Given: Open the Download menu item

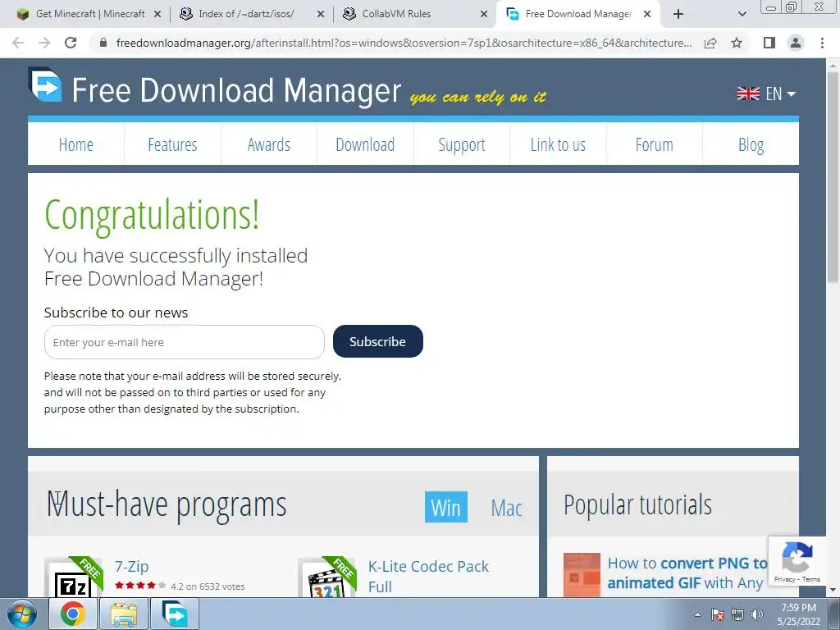Looking at the screenshot, I should click(365, 144).
